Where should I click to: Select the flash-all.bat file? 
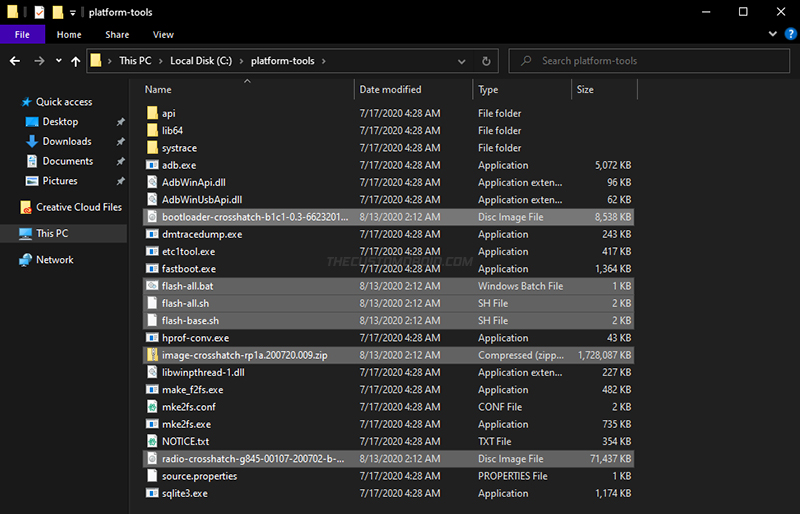(389, 286)
